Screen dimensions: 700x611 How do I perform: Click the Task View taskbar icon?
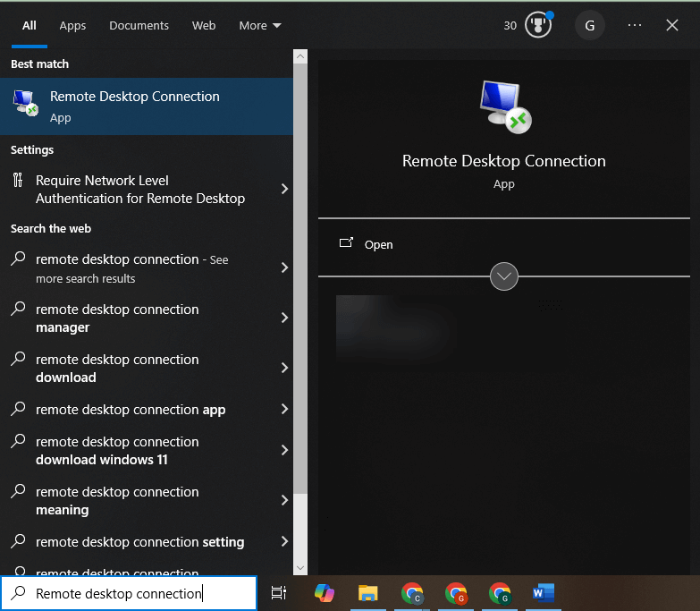point(279,592)
